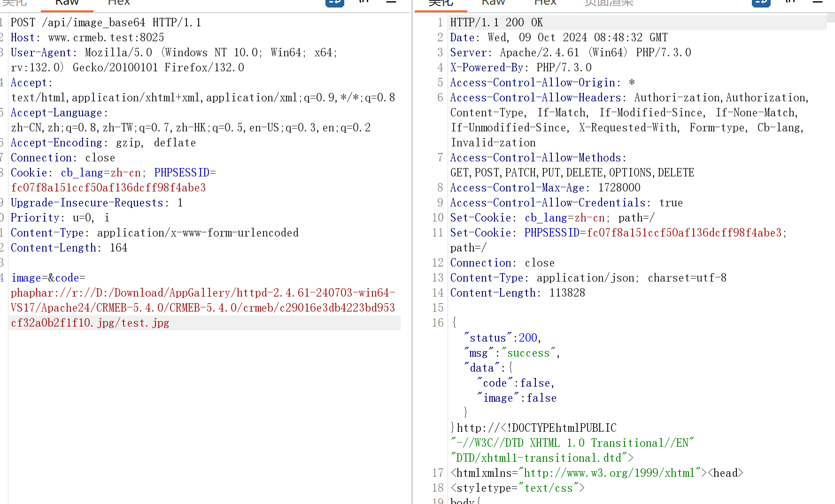Click 'Connection: close' in the response

tap(503, 263)
